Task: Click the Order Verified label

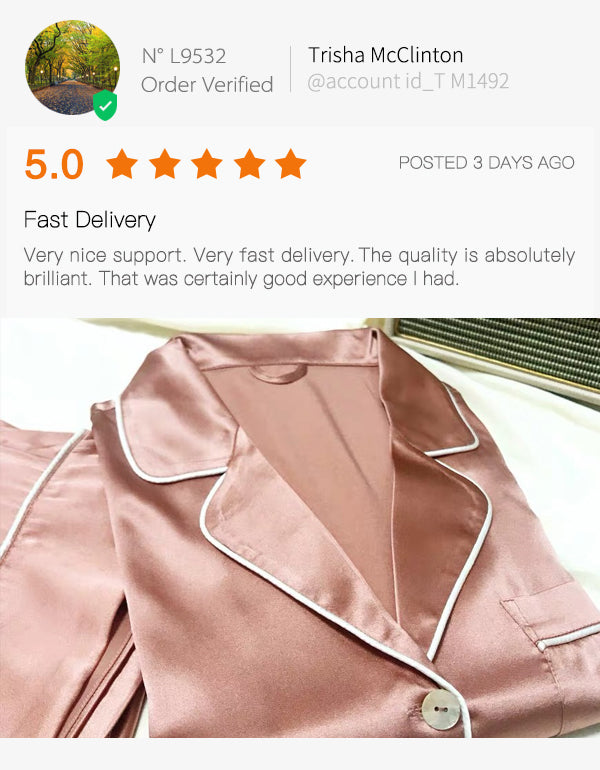Action: click(x=207, y=84)
